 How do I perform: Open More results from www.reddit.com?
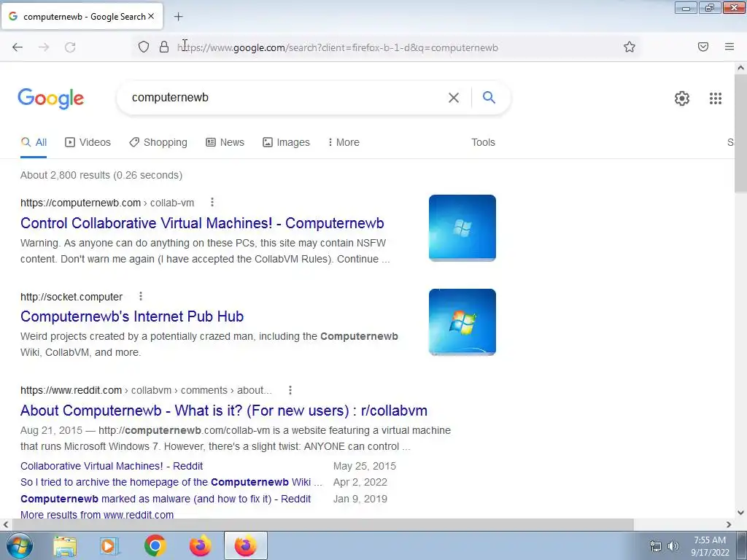tap(97, 514)
